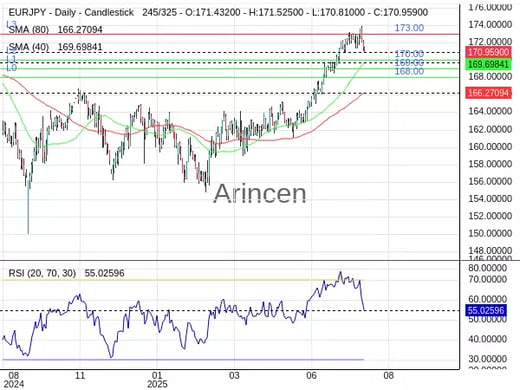
Task: Click the SMA 40 value '169.69841' in legend
Action: (x=80, y=47)
